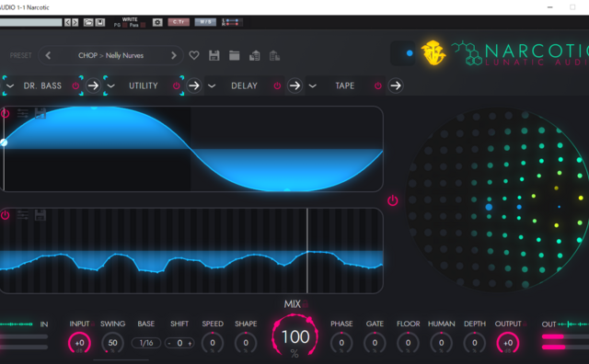589x364 pixels.
Task: Decrease SHIFT with the minus button
Action: (169, 344)
